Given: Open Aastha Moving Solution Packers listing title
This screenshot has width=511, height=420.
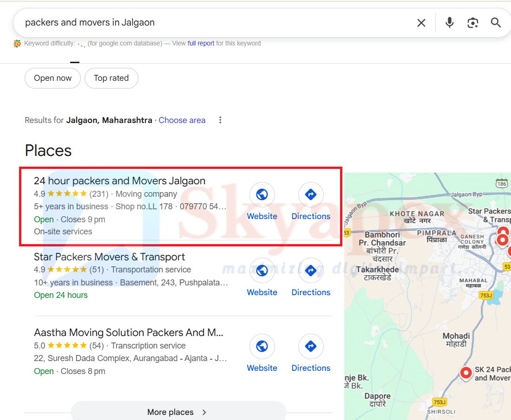Looking at the screenshot, I should pos(129,333).
